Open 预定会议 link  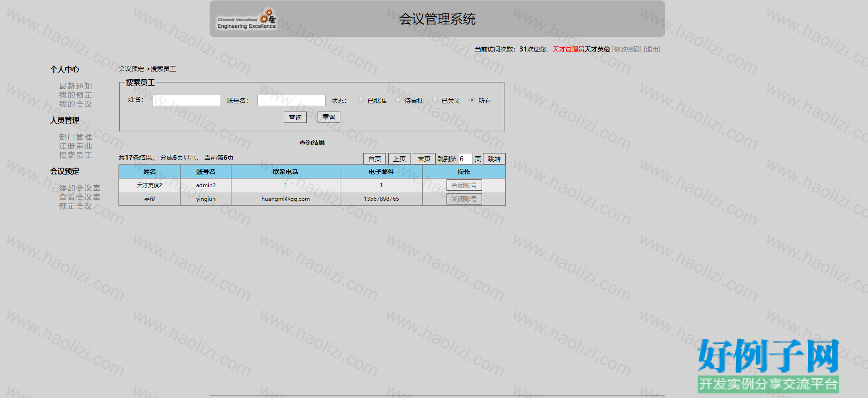[76, 206]
